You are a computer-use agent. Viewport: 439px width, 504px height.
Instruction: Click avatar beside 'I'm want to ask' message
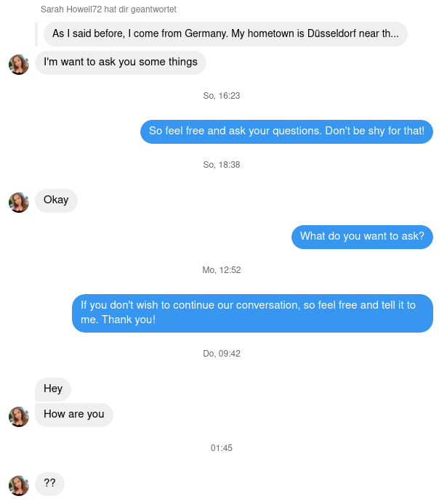pyautogui.click(x=19, y=65)
